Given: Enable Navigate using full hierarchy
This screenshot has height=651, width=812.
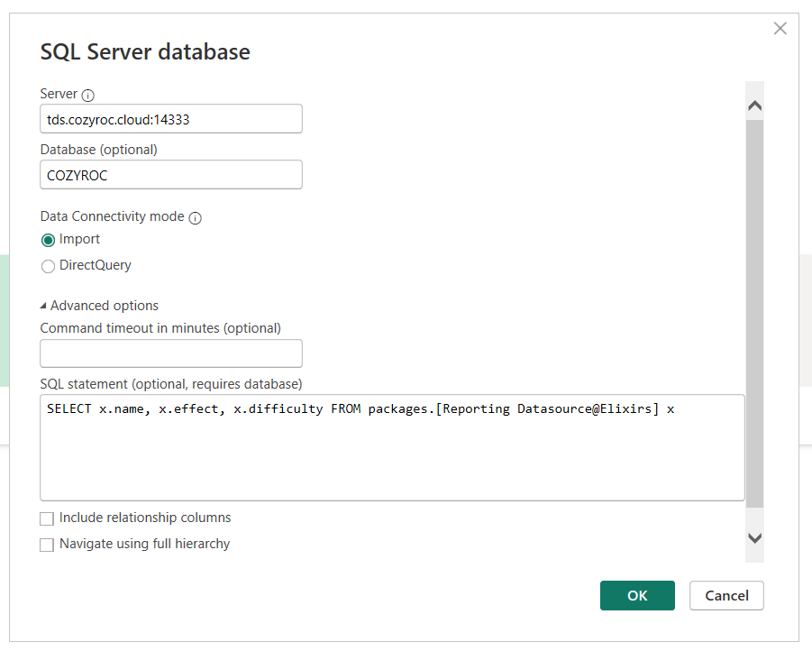Looking at the screenshot, I should coord(46,545).
